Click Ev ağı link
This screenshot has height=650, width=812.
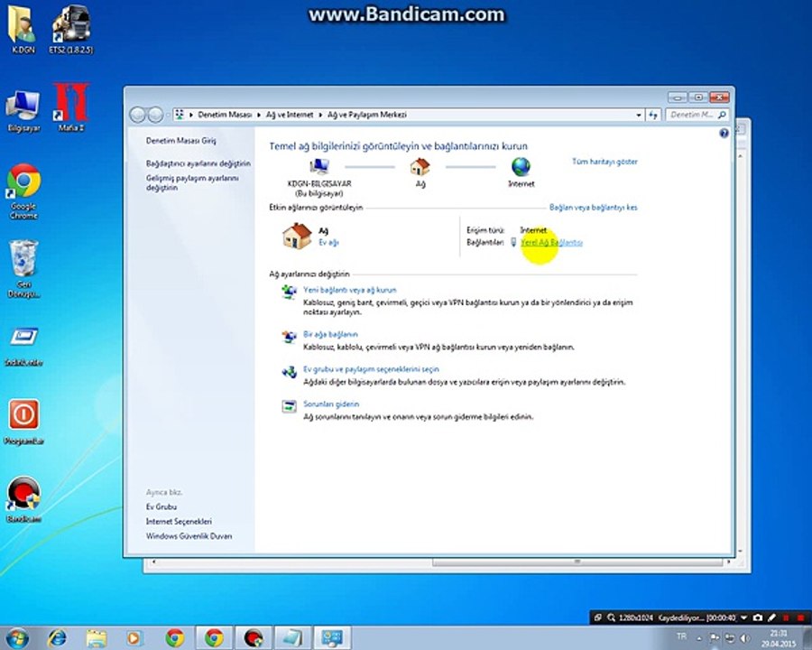coord(328,243)
